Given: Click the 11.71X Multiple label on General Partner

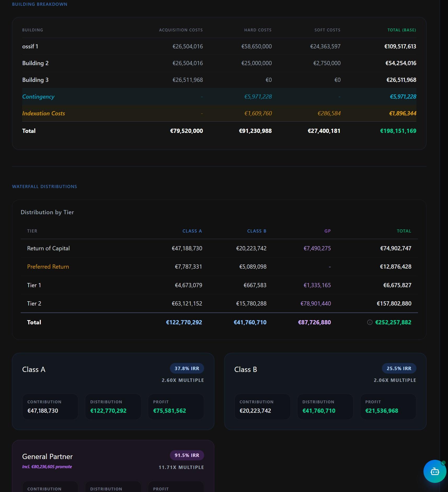Looking at the screenshot, I should (x=181, y=467).
